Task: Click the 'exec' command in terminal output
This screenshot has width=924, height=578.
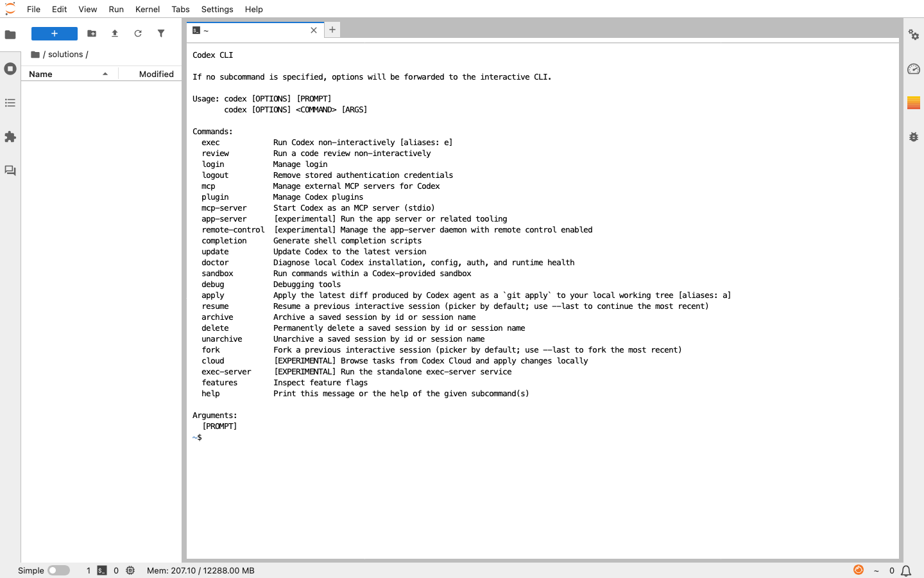Action: coord(210,143)
